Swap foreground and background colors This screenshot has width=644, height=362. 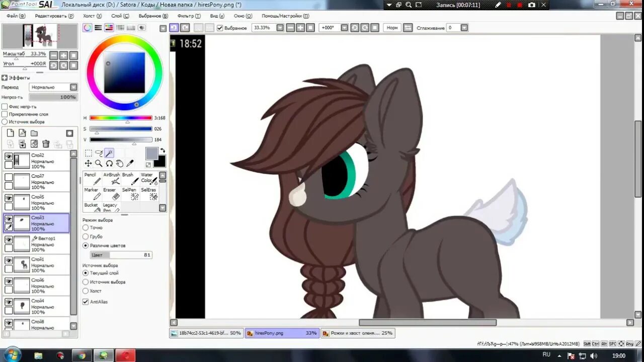tap(163, 150)
